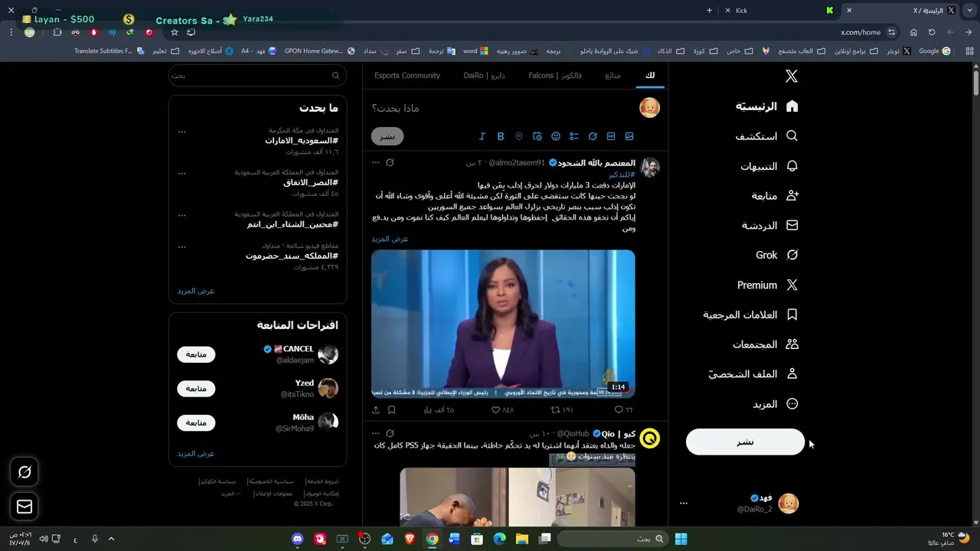Repost the post showing ١٩١ reposts
980x551 pixels.
562,409
